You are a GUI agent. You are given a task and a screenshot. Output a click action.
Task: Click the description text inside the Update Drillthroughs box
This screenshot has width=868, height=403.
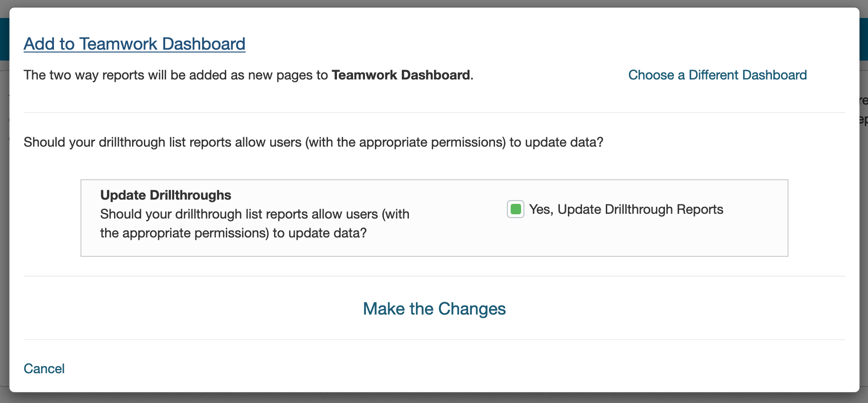click(x=255, y=223)
